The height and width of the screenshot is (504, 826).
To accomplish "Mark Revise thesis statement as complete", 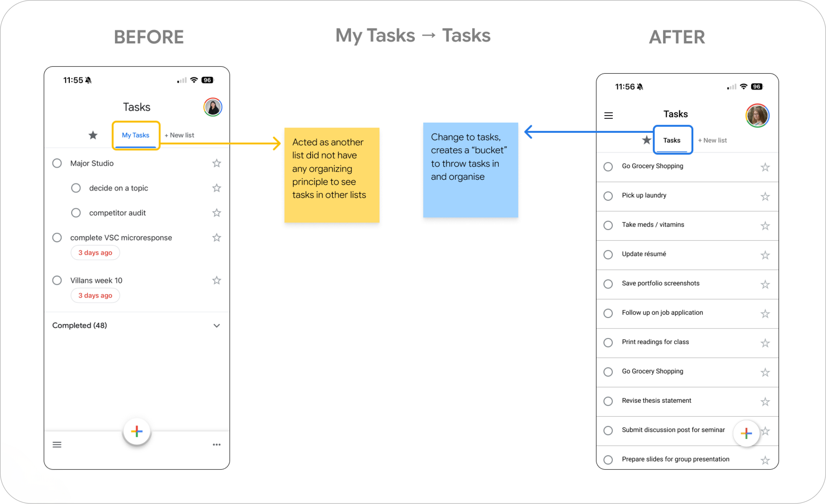I will (608, 401).
